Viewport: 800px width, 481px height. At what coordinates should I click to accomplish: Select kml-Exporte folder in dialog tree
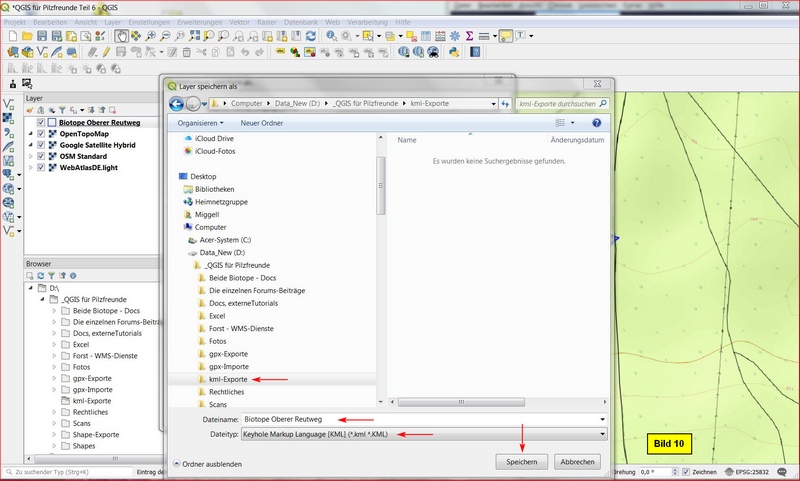(228, 379)
